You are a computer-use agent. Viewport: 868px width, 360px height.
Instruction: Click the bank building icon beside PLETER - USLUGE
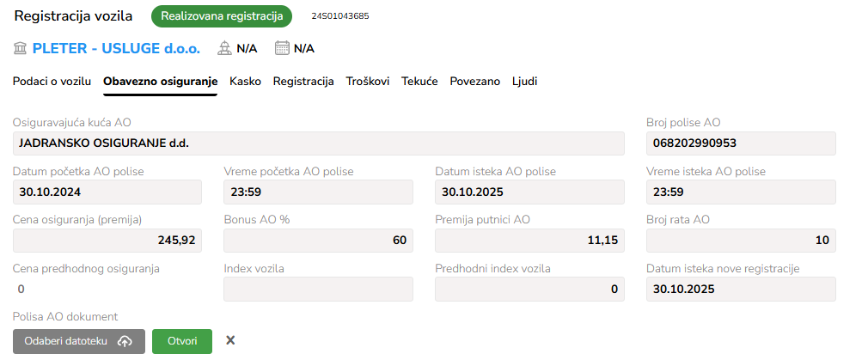point(20,49)
